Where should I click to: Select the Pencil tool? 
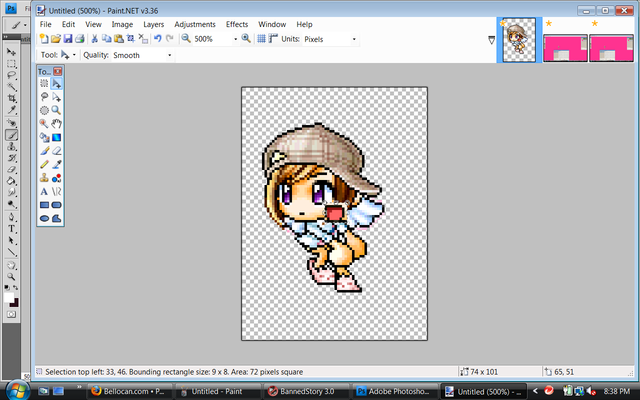44,164
